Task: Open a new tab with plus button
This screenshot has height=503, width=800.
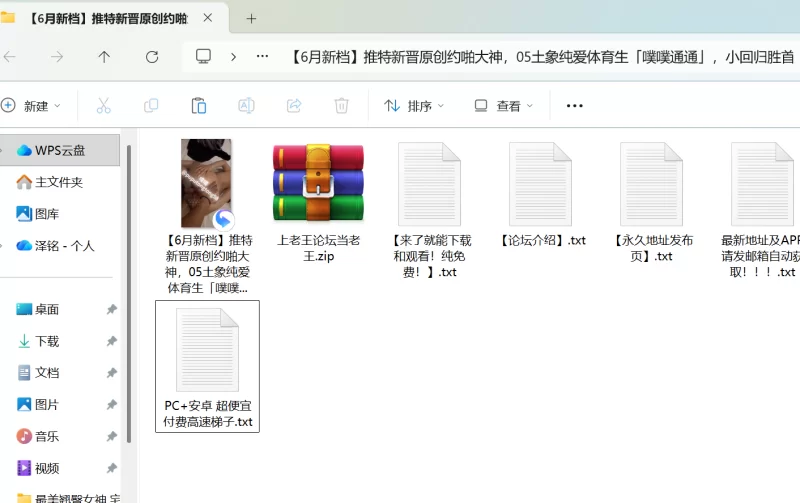Action: tap(251, 18)
